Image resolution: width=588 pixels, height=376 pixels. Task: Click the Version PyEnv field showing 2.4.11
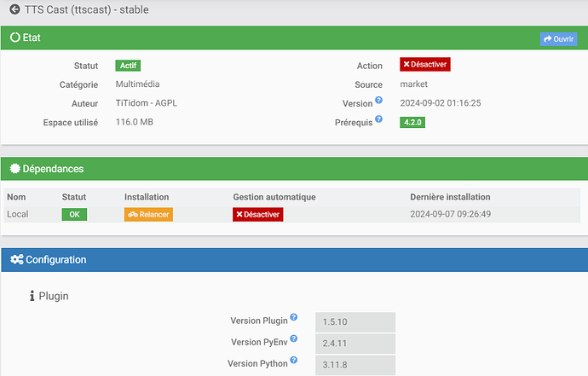[355, 344]
